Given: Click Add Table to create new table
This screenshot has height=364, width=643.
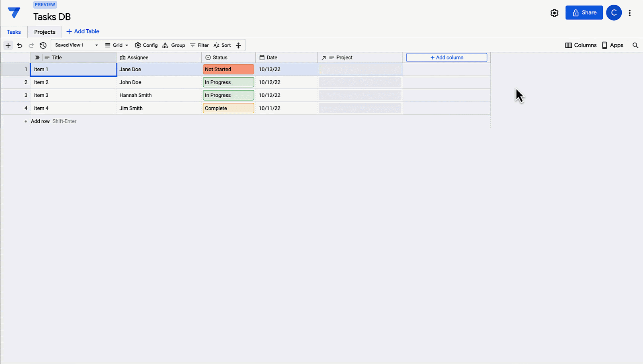Looking at the screenshot, I should (83, 31).
